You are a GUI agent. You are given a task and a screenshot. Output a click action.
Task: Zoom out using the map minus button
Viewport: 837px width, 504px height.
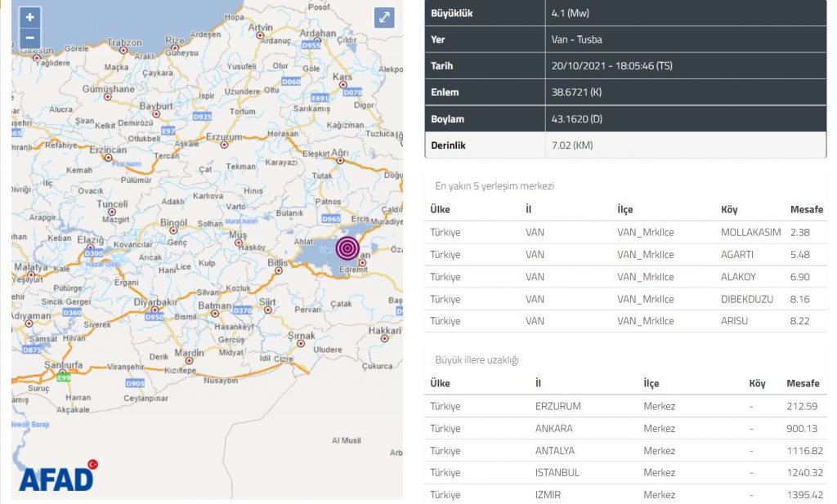(29, 38)
